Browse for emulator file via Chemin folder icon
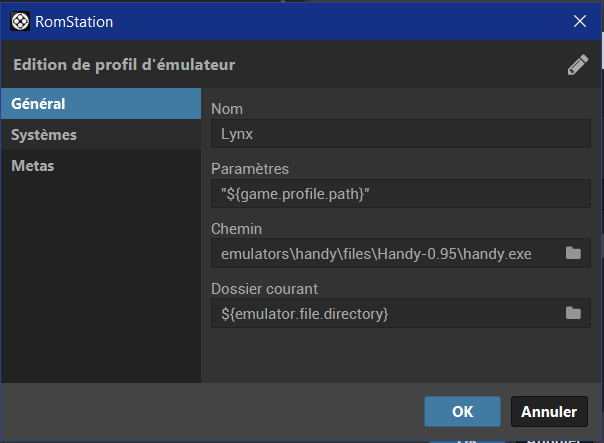 [573, 253]
